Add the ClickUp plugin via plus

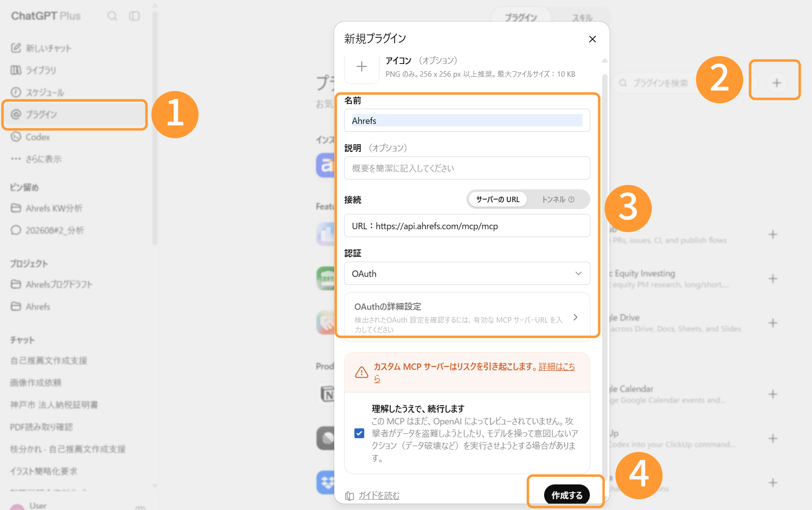pyautogui.click(x=773, y=439)
